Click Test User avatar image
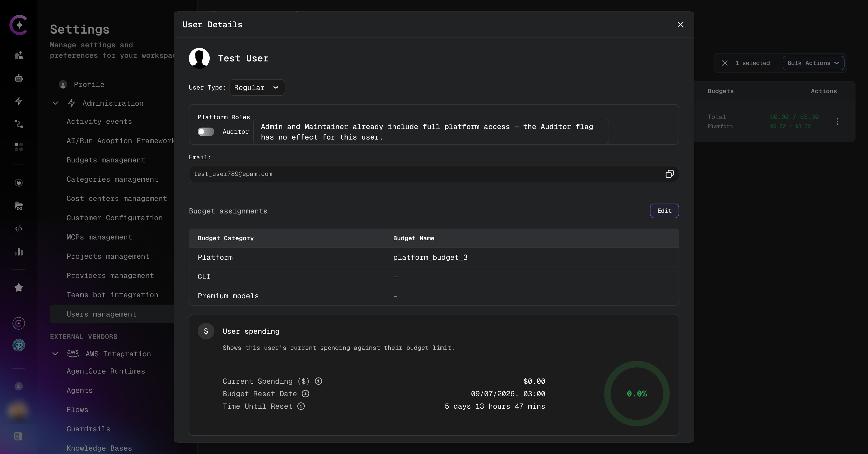This screenshot has height=454, width=868. (x=199, y=58)
